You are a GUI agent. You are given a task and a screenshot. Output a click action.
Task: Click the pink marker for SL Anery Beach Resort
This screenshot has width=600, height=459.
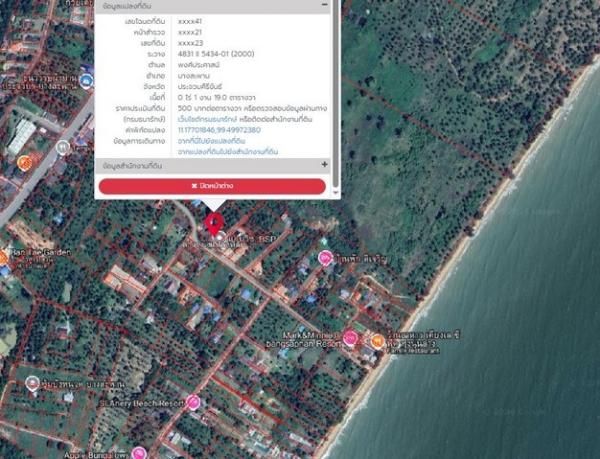(193, 402)
